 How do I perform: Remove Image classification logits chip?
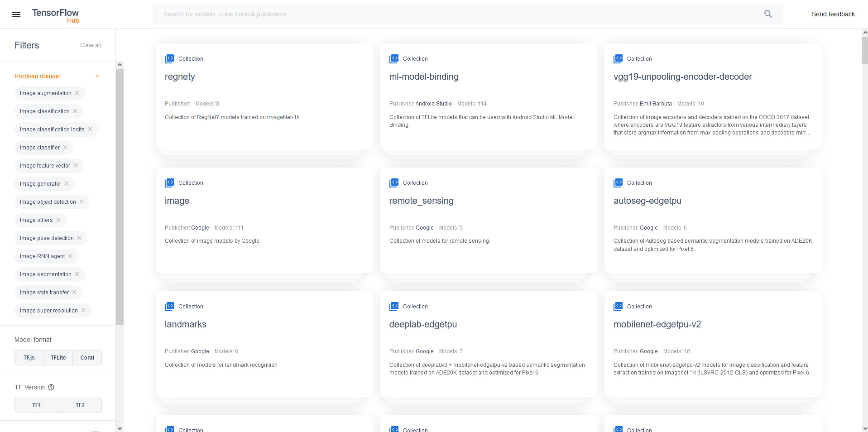(90, 129)
